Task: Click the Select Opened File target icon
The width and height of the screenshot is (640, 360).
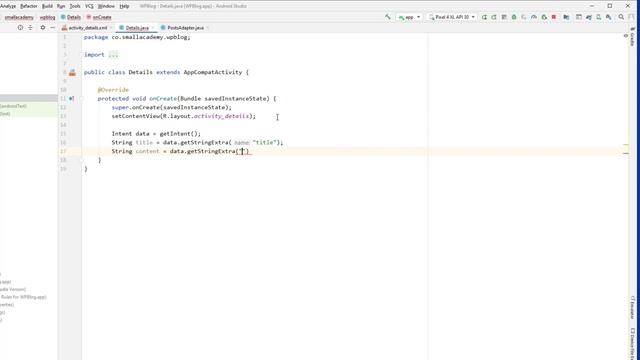Action: tap(20, 28)
